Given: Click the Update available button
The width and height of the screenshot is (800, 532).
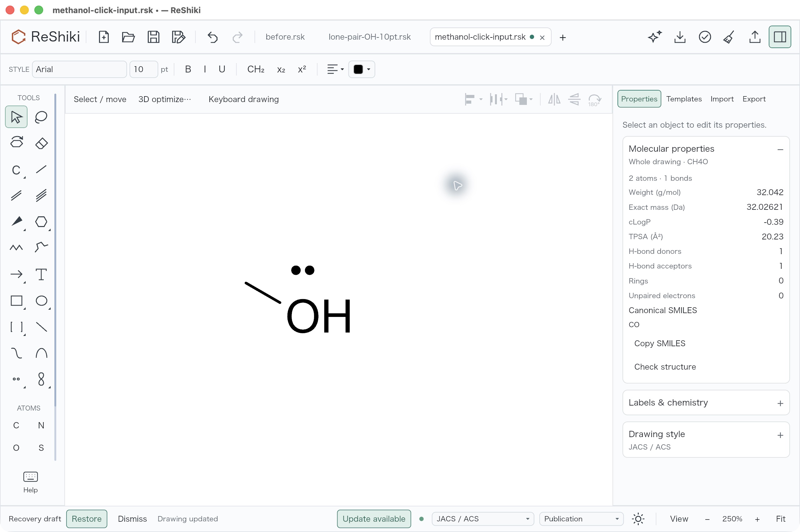Looking at the screenshot, I should click(x=373, y=519).
